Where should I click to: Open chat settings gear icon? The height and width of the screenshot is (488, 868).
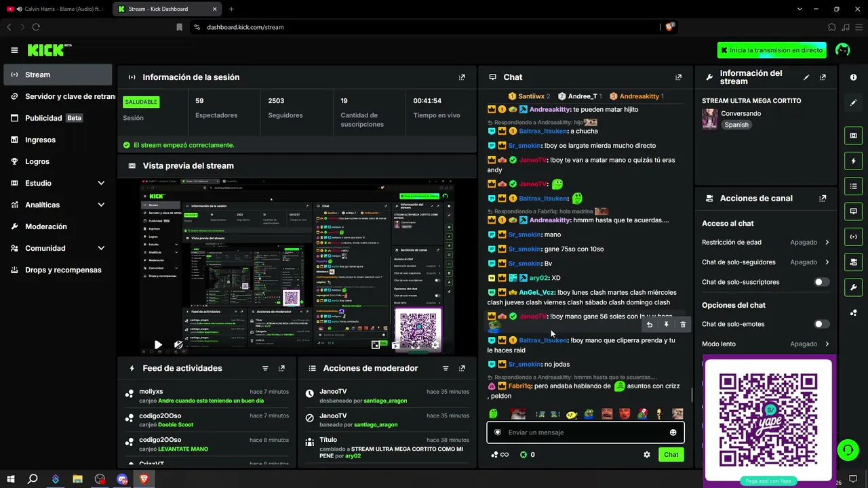tap(647, 455)
